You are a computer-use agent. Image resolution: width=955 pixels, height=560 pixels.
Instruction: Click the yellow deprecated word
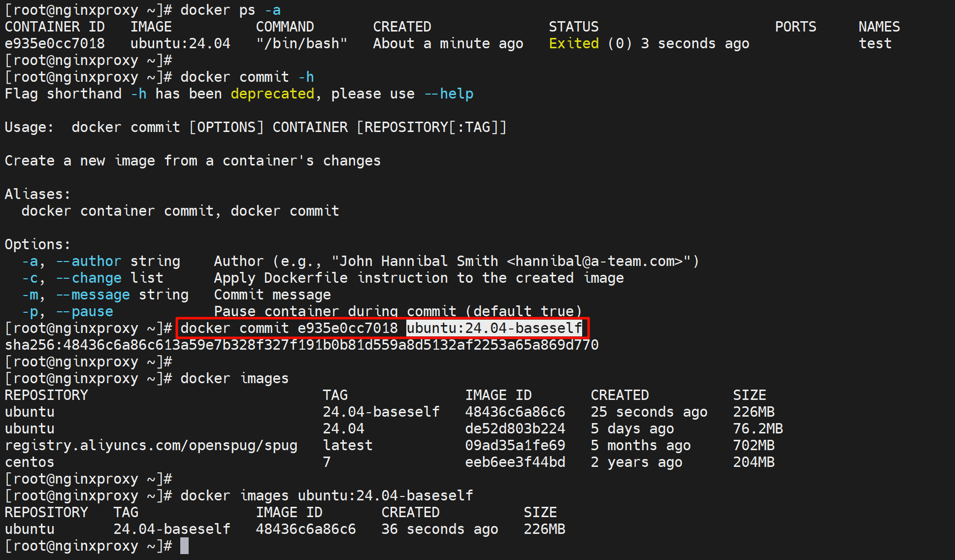[x=272, y=94]
